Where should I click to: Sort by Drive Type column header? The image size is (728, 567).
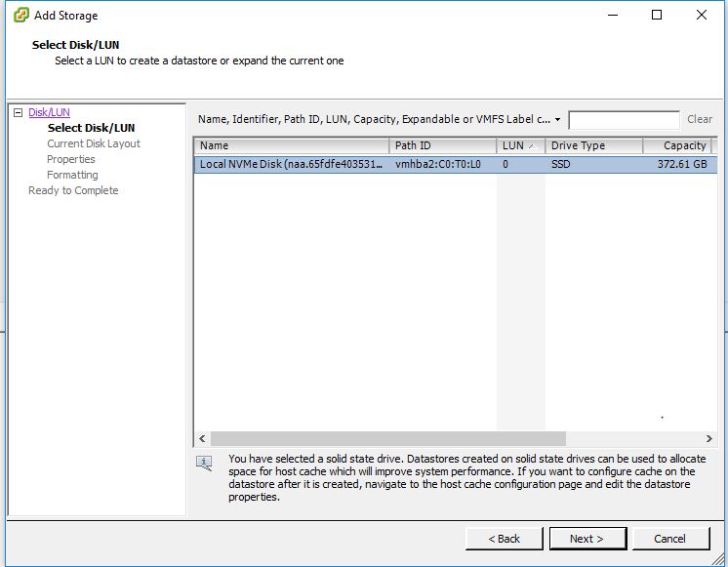tap(594, 145)
